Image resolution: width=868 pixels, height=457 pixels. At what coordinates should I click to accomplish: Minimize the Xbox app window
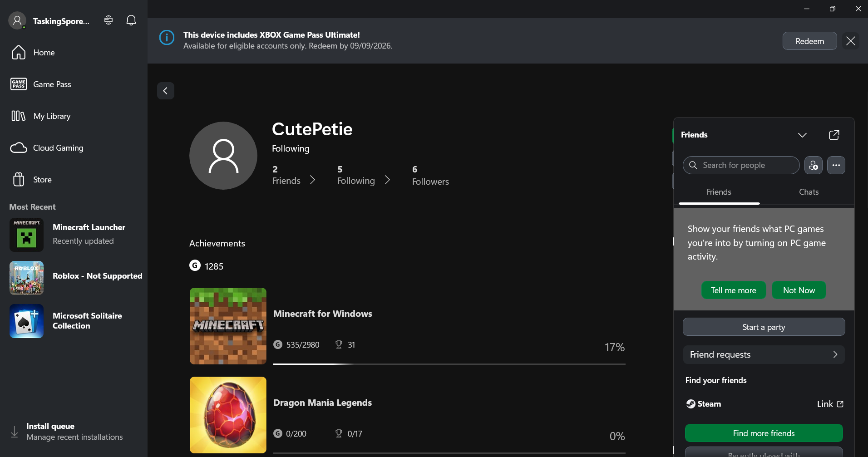tap(807, 9)
